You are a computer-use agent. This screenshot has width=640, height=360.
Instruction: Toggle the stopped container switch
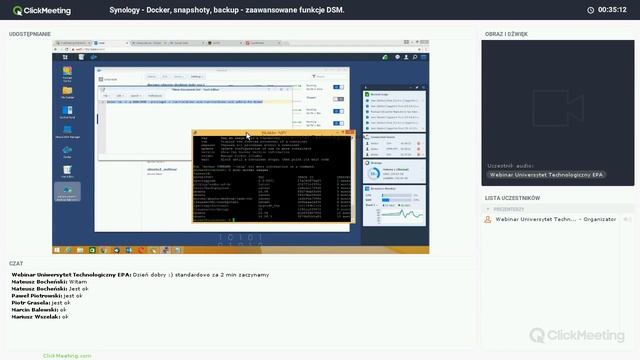[338, 99]
